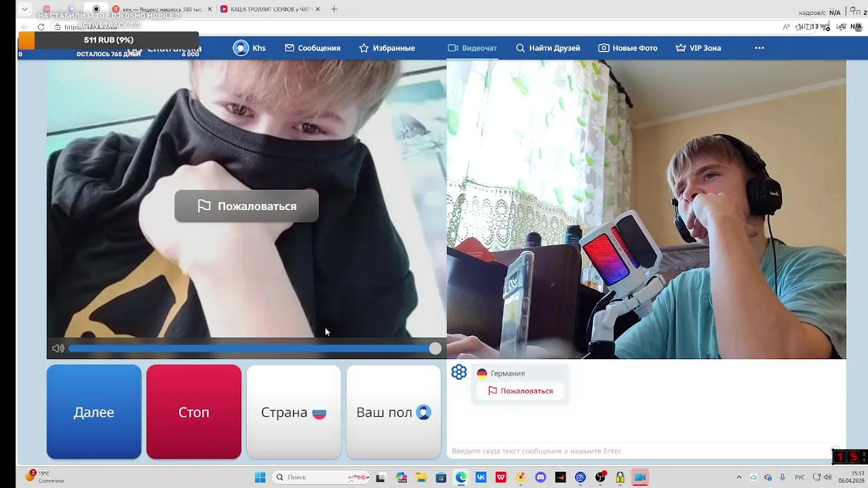Expand the three-dots more menu
Viewport: 868px width, 488px height.
pyautogui.click(x=759, y=48)
